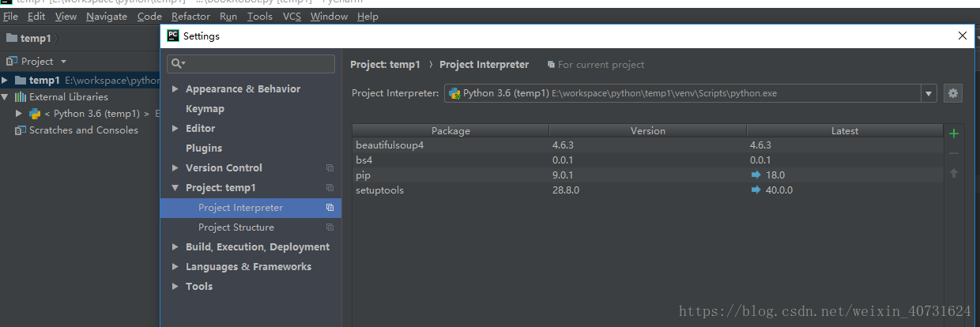
Task: Sort packages by the Version column header
Action: tap(647, 131)
